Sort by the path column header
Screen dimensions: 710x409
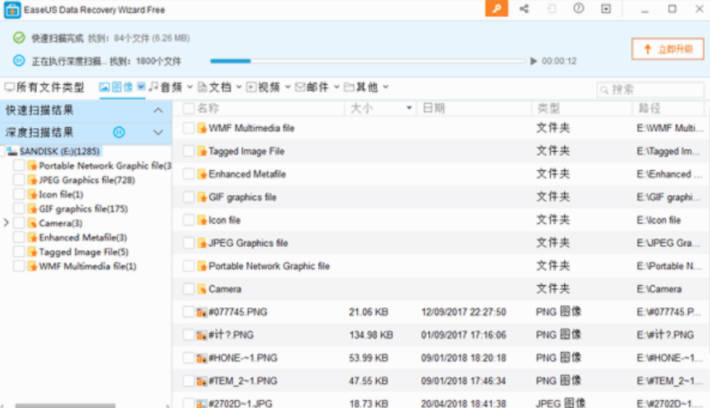[649, 108]
